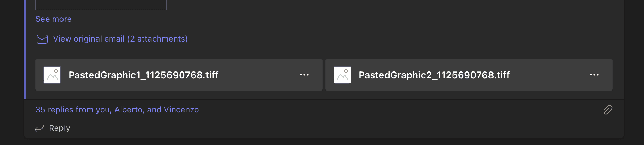This screenshot has width=644, height=145.
Task: Click "Alberto" in the replies summary
Action: tap(129, 110)
